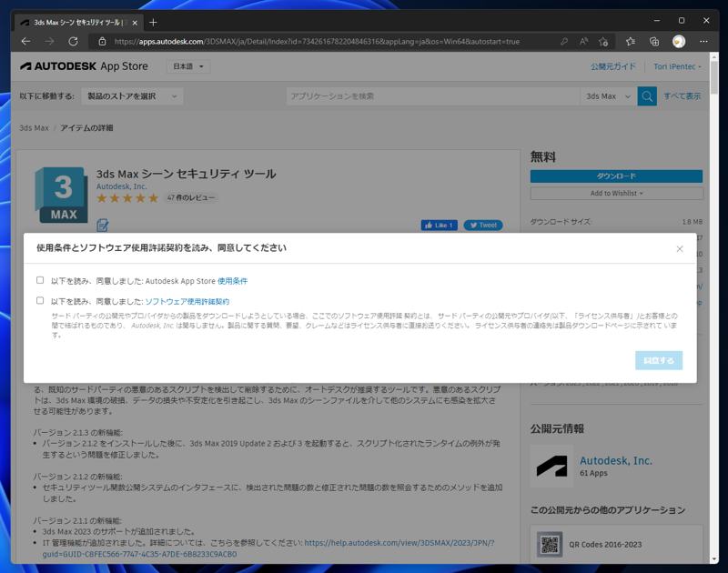Open the 公開元ガイド link
Viewport: 728px width, 573px height.
[x=613, y=66]
